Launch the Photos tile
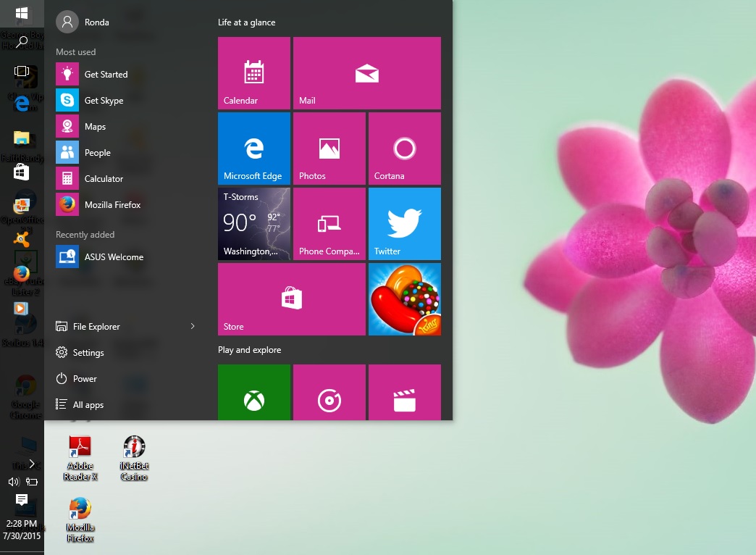 [329, 149]
